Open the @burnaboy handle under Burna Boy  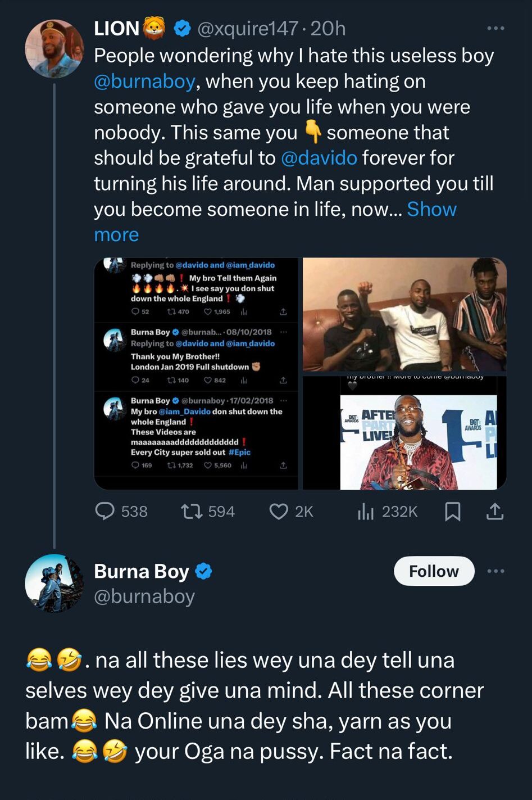point(144,596)
